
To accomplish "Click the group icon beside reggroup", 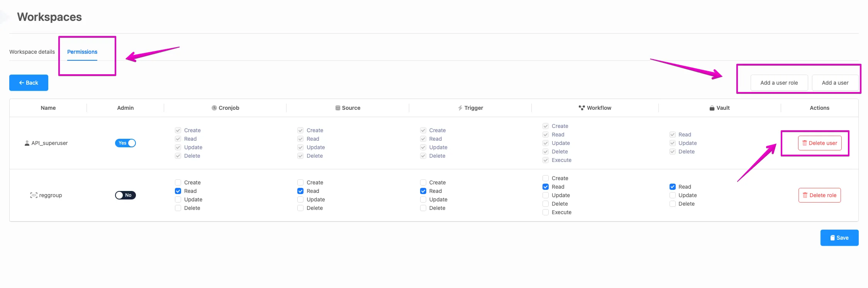I will (x=34, y=195).
